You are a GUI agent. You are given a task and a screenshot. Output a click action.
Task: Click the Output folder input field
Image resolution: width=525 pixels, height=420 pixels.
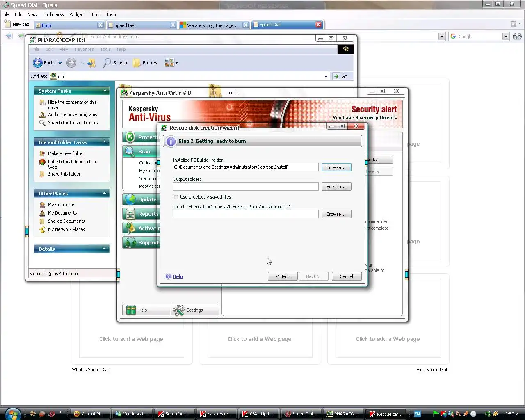246,187
